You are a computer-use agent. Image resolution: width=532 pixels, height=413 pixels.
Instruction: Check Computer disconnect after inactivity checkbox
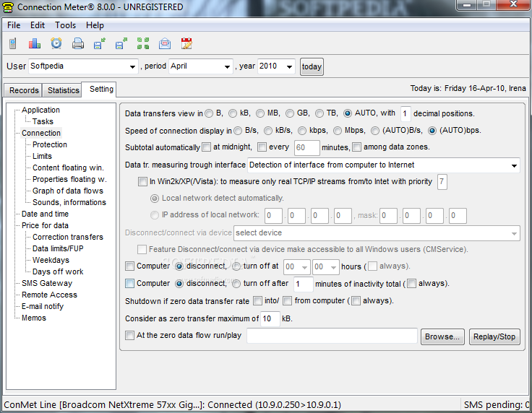coord(129,283)
